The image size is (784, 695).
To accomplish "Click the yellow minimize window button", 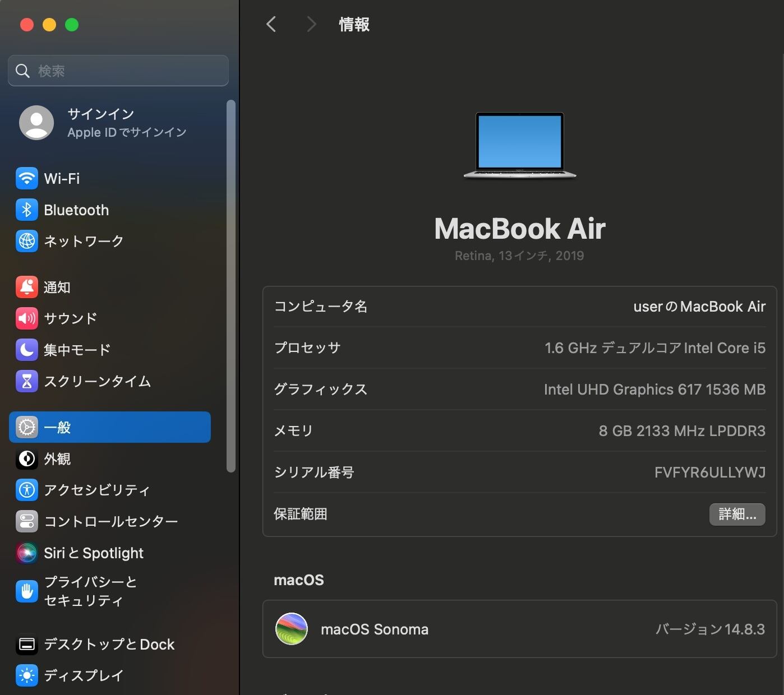I will [49, 25].
